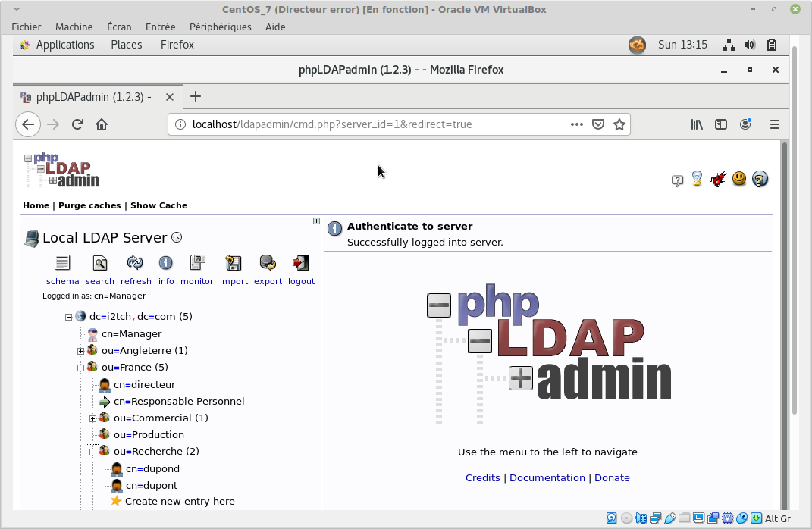Click the clock icon beside Local LDAP Server
Viewport: 812px width, 529px height.
pos(177,237)
